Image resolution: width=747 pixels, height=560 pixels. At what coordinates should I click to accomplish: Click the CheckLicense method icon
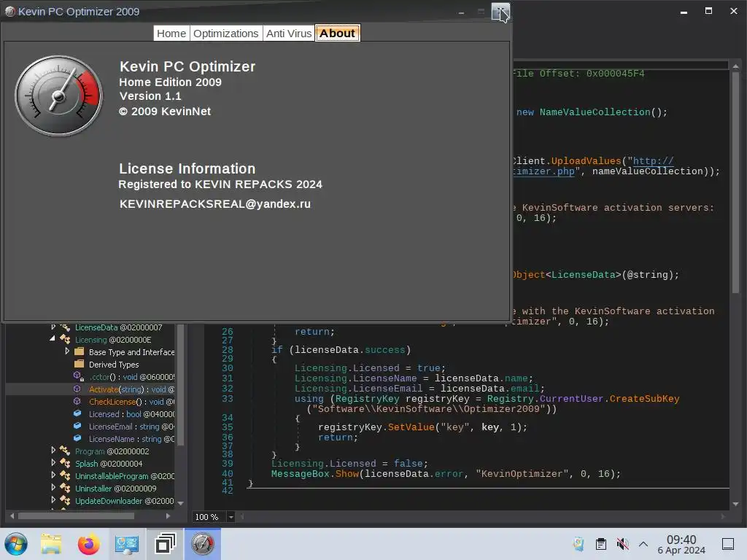[77, 402]
